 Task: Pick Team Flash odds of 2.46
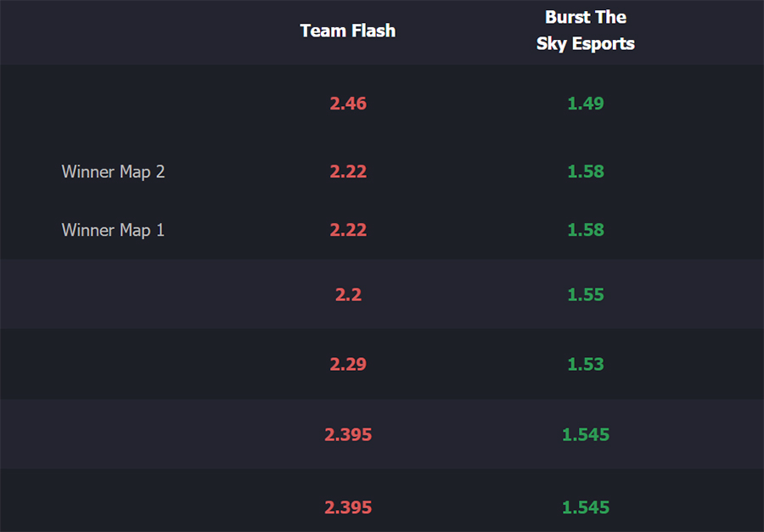tap(348, 104)
